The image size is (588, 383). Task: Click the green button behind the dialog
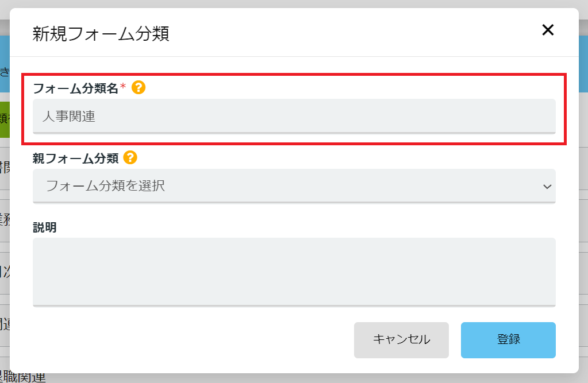[x=5, y=119]
